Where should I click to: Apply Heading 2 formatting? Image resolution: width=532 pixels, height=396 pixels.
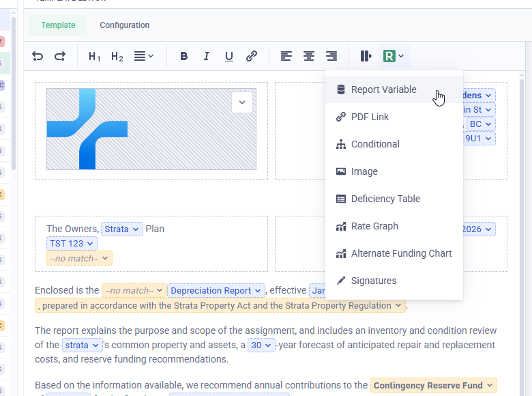click(x=117, y=56)
